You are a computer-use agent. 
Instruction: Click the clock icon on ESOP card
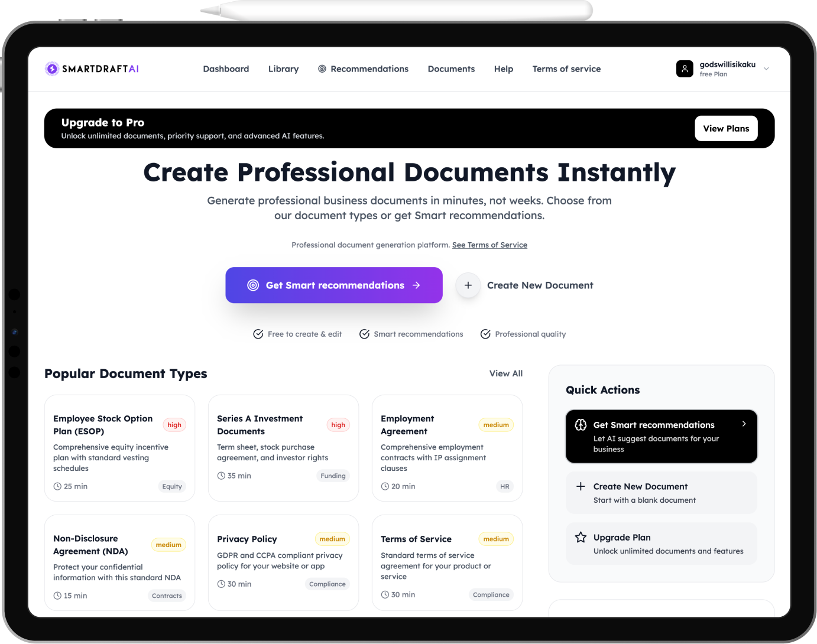(x=57, y=486)
